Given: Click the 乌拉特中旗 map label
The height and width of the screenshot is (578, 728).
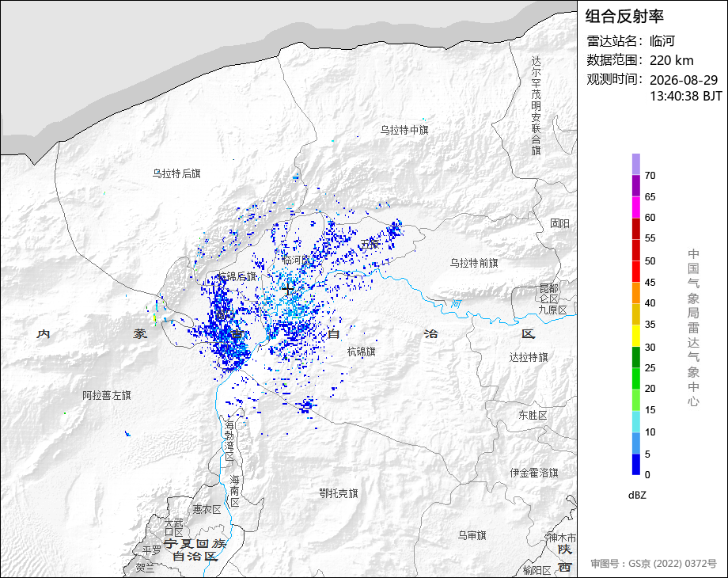Looking at the screenshot, I should [404, 130].
